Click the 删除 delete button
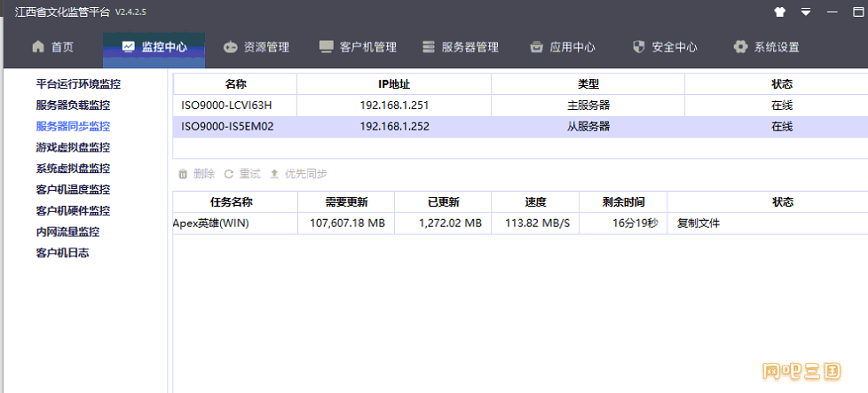This screenshot has height=393, width=868. (196, 174)
